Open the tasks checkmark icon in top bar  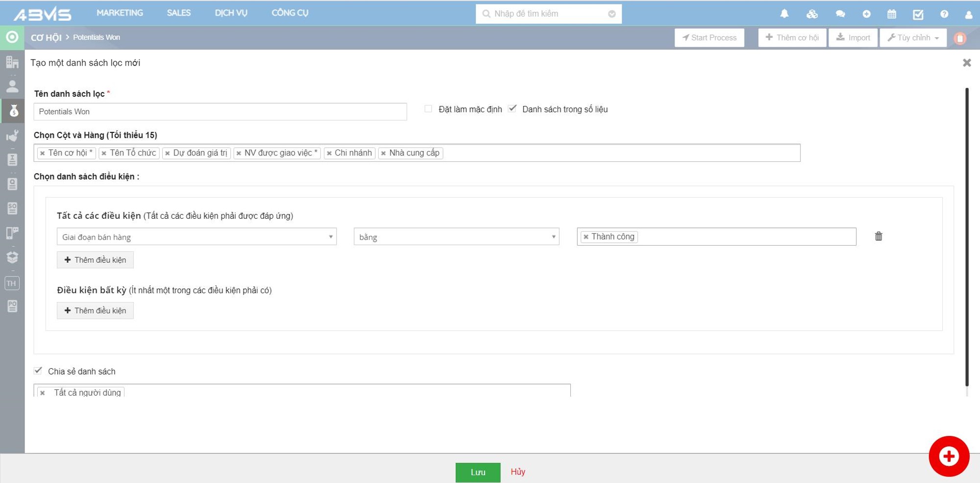click(918, 14)
